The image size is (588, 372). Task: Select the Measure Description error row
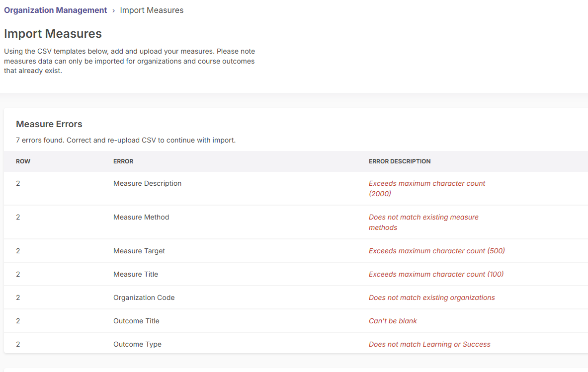tap(147, 183)
